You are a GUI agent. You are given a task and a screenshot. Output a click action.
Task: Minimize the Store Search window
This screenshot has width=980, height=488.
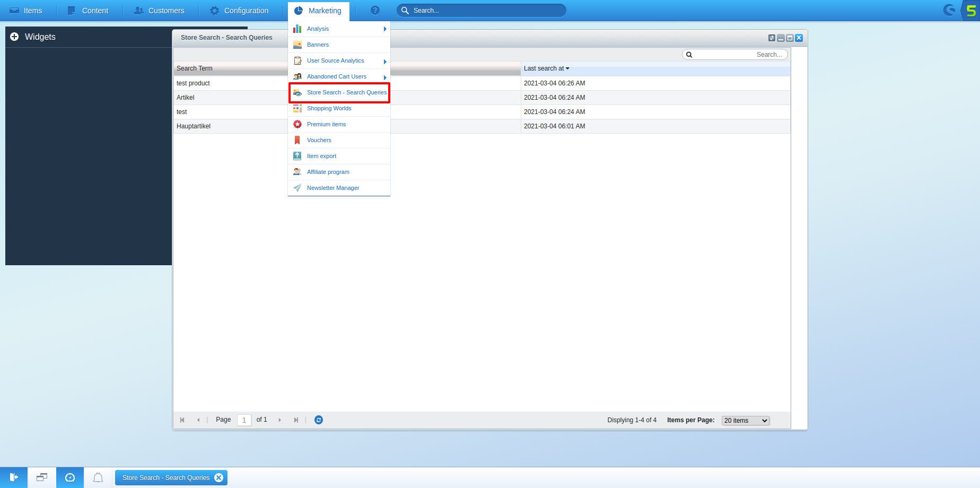pyautogui.click(x=781, y=38)
